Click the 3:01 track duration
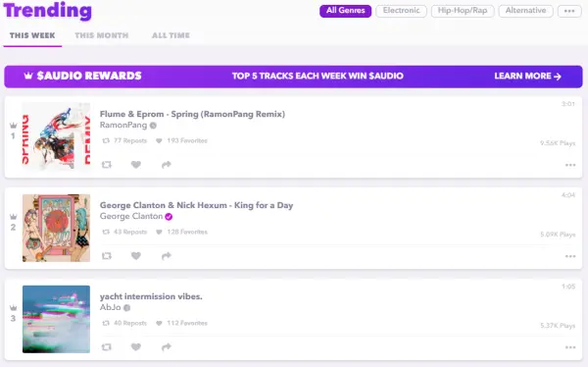 tap(568, 104)
